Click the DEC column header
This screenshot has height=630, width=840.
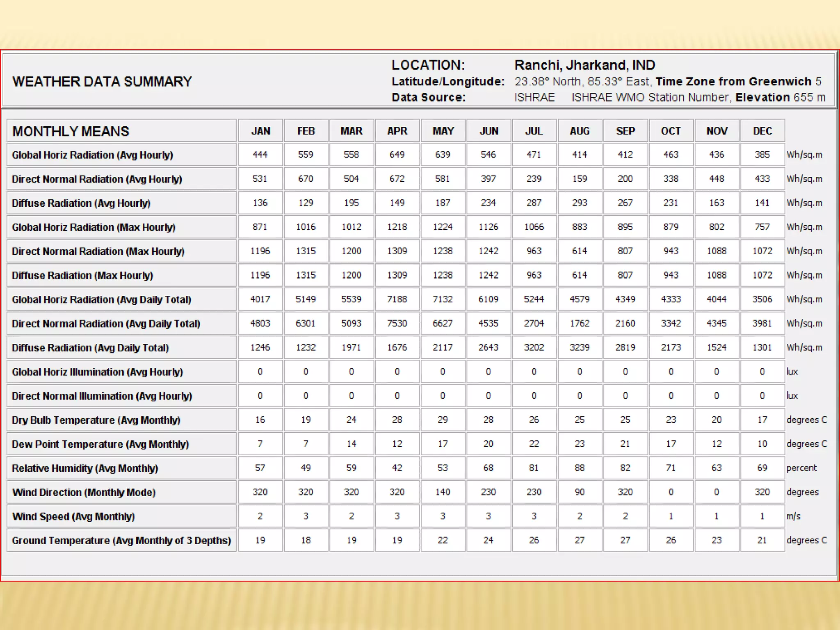coord(762,131)
